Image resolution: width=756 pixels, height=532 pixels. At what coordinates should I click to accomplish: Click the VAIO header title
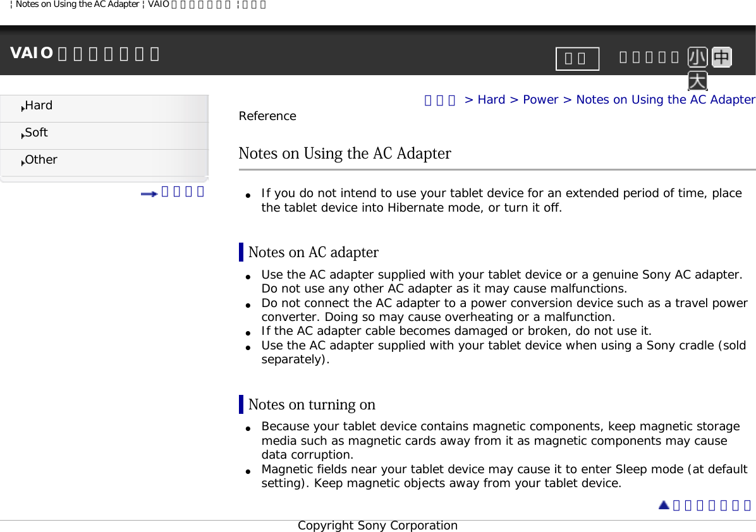(84, 53)
